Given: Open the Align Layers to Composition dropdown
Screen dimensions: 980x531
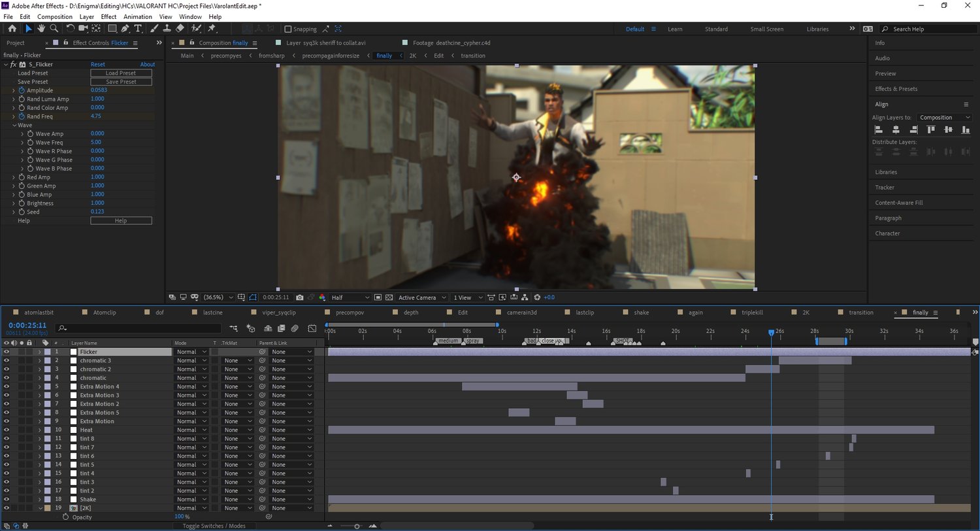Looking at the screenshot, I should tap(944, 118).
